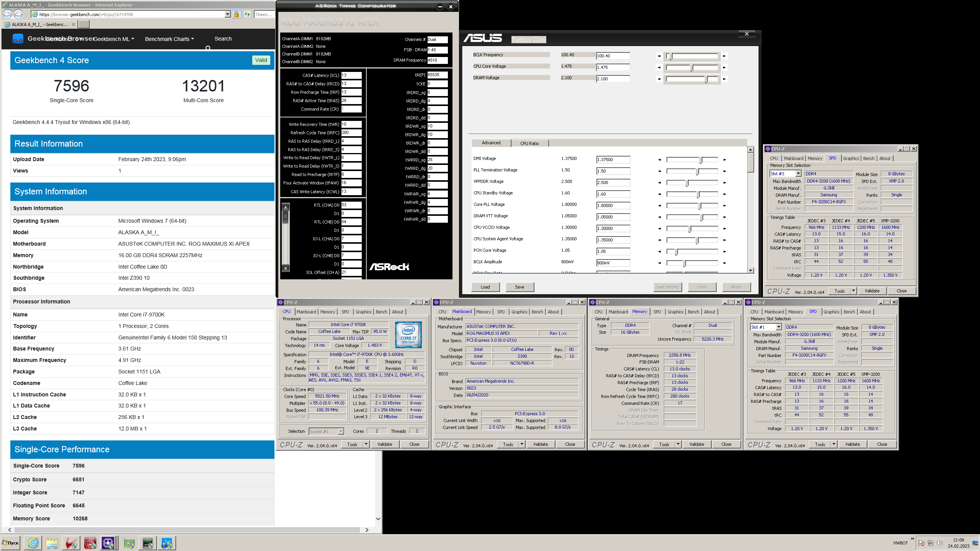Click Undo in TurboV Core

pyautogui.click(x=702, y=287)
